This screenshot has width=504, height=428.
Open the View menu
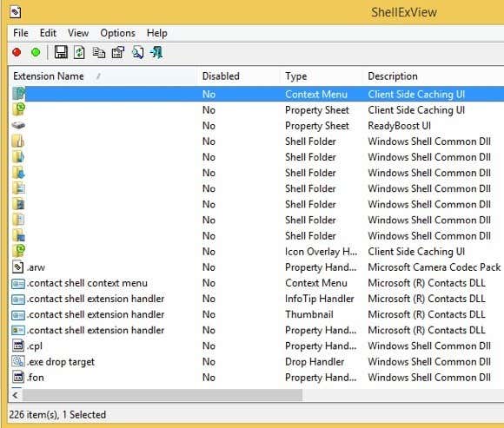pos(78,33)
